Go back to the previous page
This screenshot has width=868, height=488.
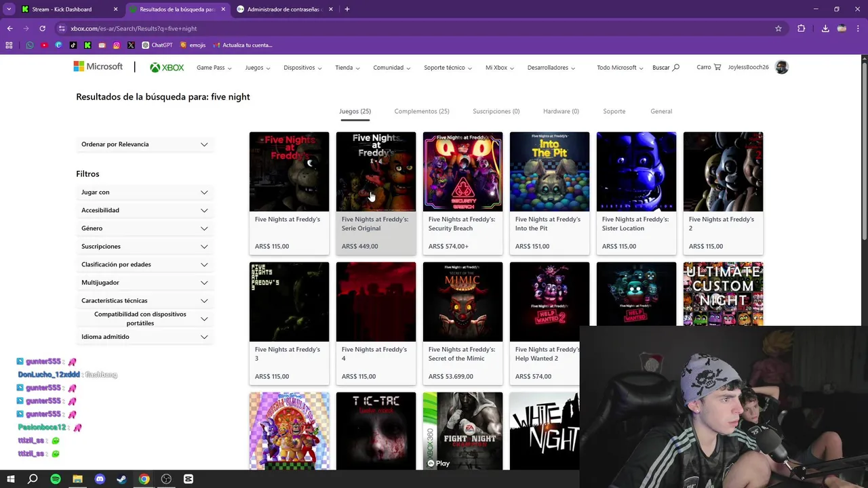point(9,28)
